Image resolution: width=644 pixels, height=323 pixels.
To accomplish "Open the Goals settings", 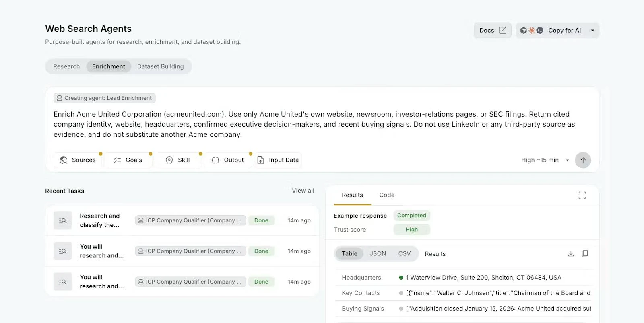I will [x=128, y=160].
